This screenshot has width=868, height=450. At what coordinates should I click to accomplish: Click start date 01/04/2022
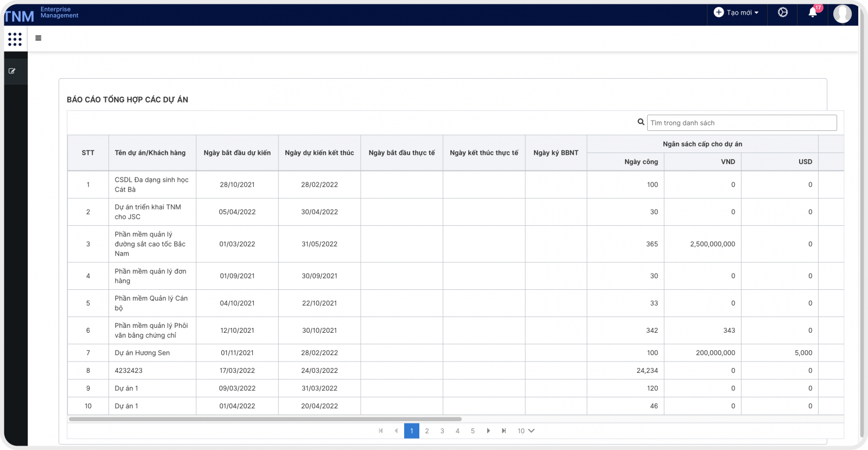[237, 406]
